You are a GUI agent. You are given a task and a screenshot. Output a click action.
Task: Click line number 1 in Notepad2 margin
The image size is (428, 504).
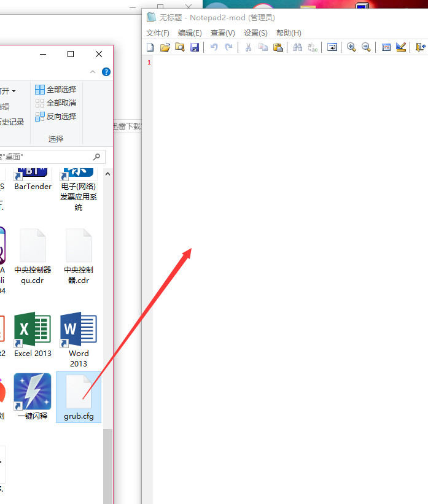click(x=149, y=63)
